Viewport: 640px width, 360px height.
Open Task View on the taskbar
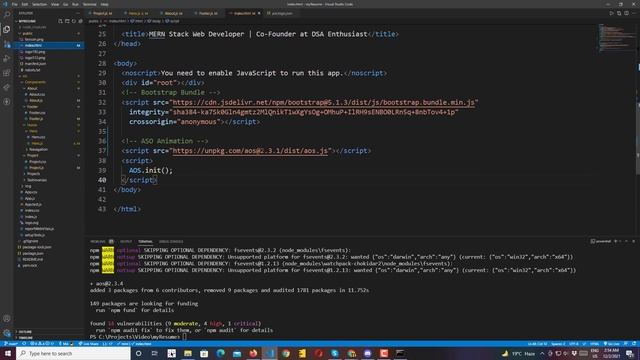point(155,353)
